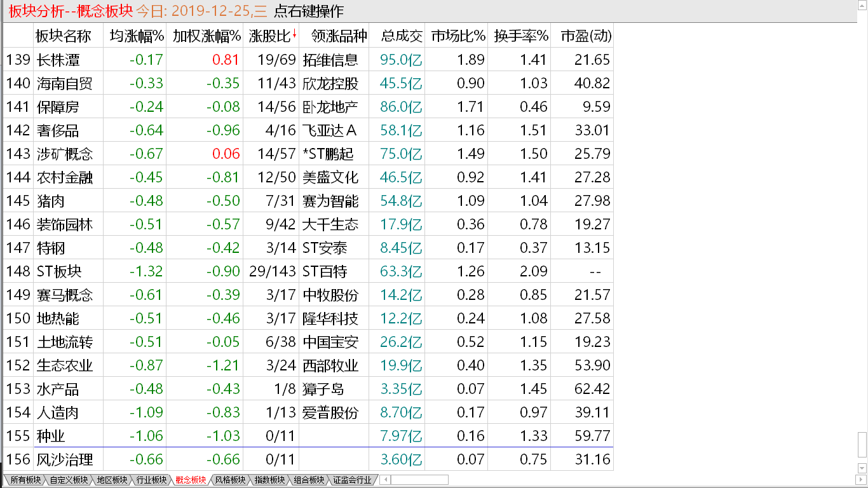Click leading stock 獐子岛
Image resolution: width=868 pixels, height=488 pixels.
click(x=323, y=389)
